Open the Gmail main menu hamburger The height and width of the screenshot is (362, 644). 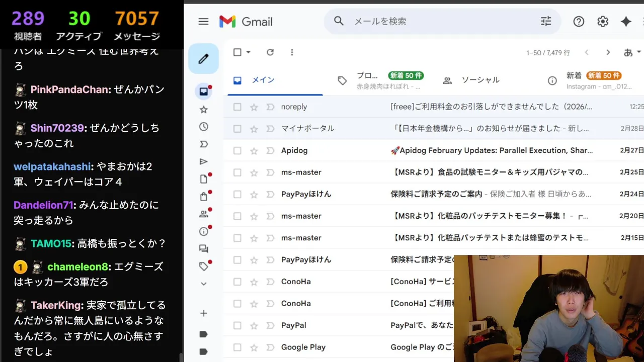[x=203, y=22]
